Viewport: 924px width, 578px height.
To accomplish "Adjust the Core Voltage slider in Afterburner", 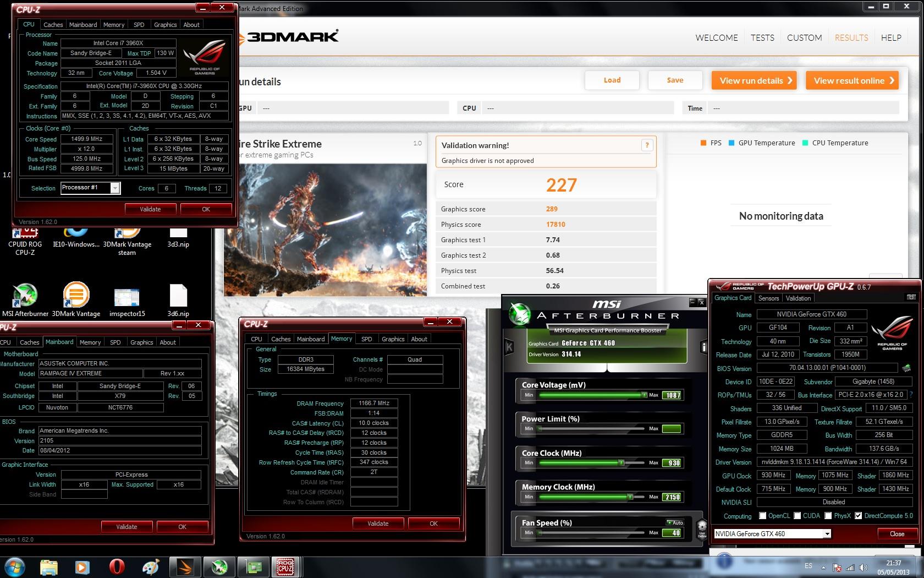I will click(592, 395).
